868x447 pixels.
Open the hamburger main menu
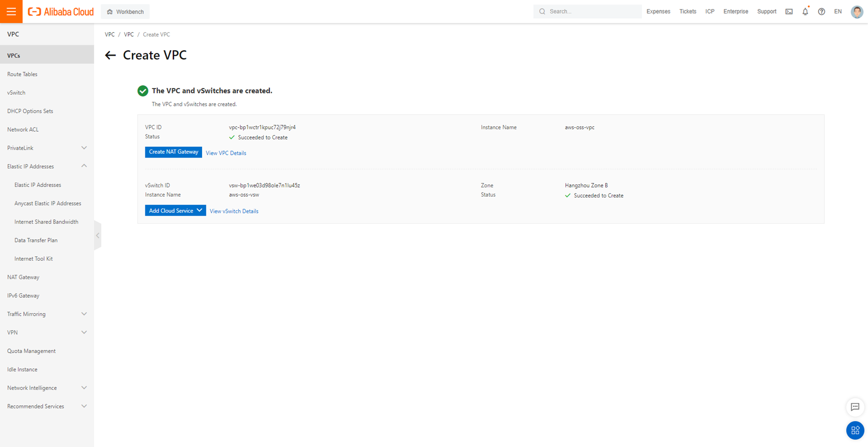[x=11, y=11]
